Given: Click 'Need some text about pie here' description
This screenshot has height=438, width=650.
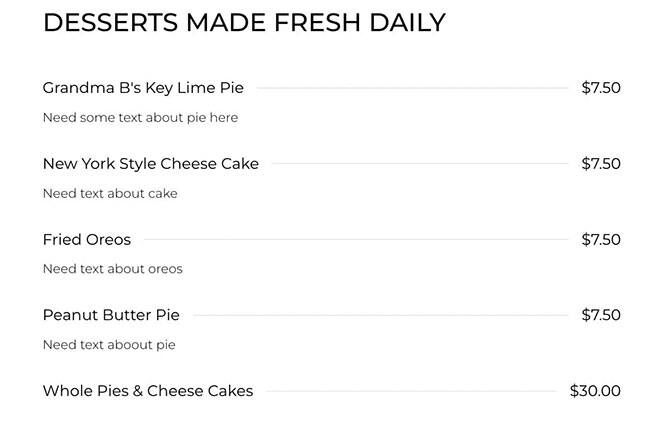Looking at the screenshot, I should click(x=140, y=118).
